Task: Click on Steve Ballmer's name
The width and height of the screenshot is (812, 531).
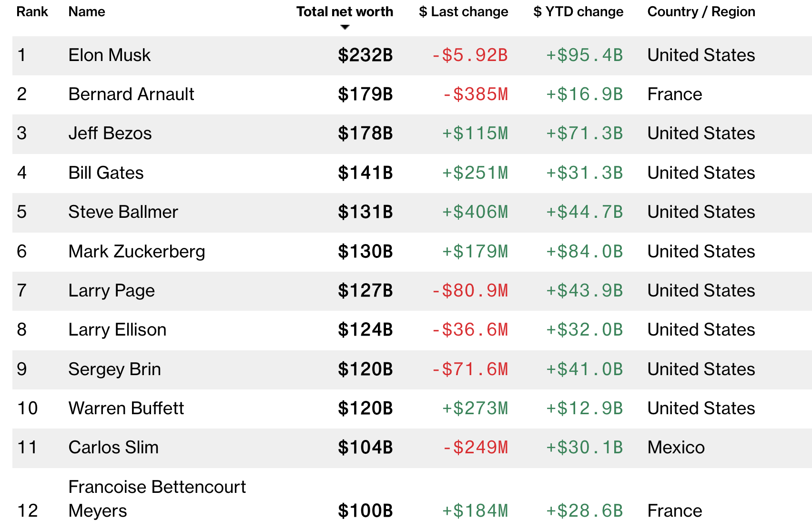Action: click(x=123, y=212)
